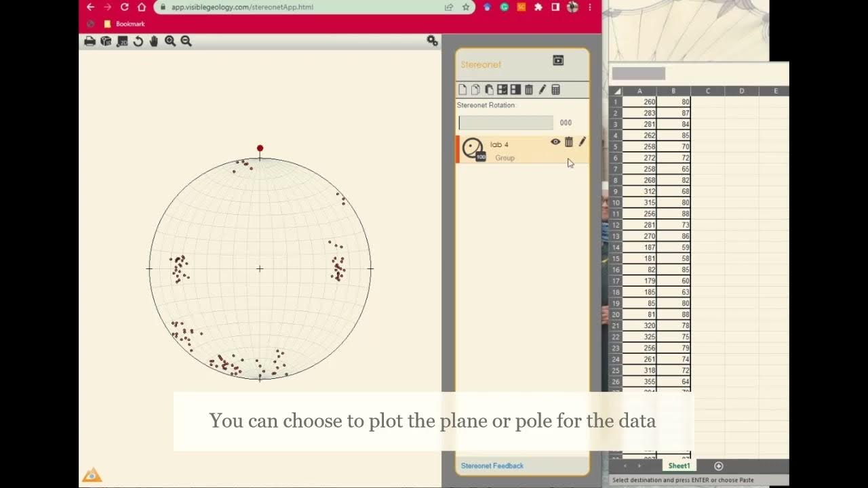
Task: Add a new sheet with plus button
Action: (719, 466)
